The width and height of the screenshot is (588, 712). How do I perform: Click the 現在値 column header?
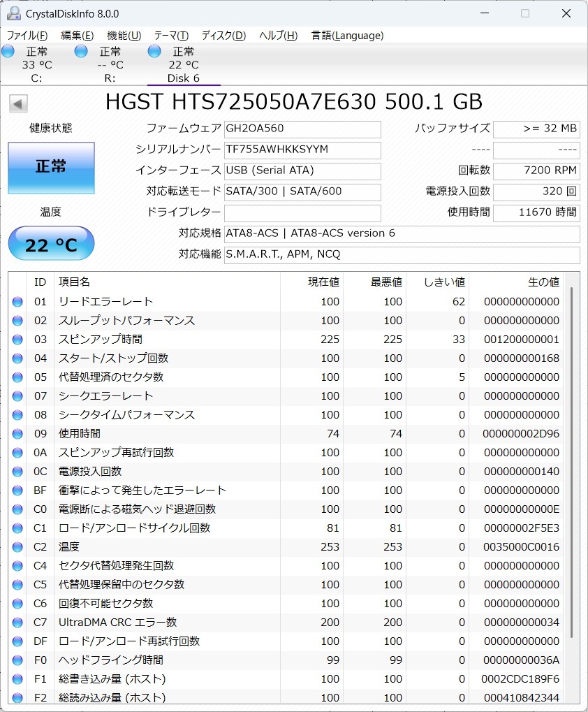click(x=311, y=282)
